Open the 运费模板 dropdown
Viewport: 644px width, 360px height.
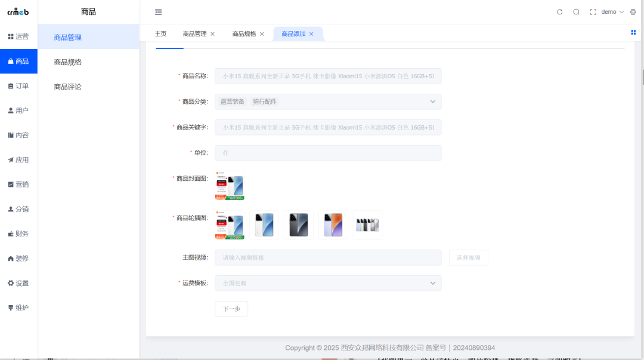(328, 283)
